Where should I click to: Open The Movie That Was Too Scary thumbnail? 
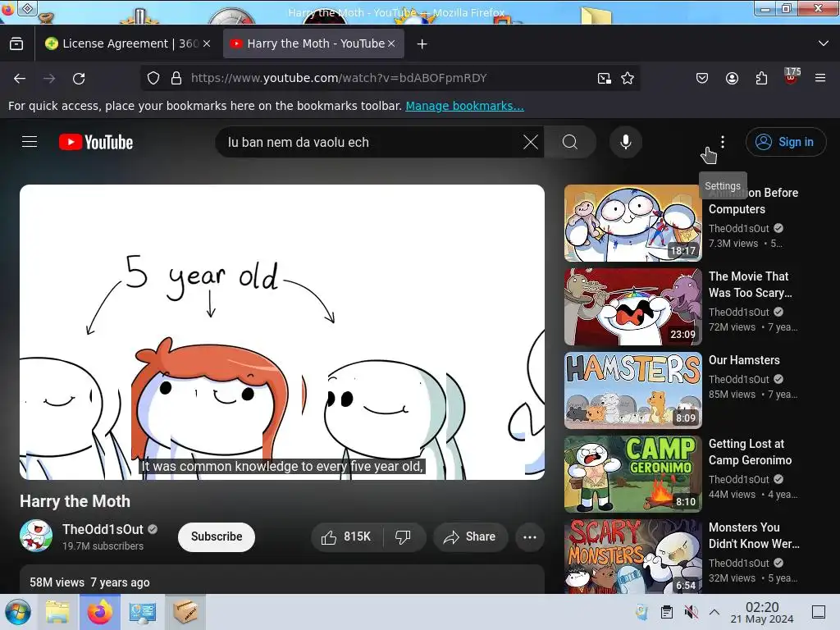tap(632, 307)
